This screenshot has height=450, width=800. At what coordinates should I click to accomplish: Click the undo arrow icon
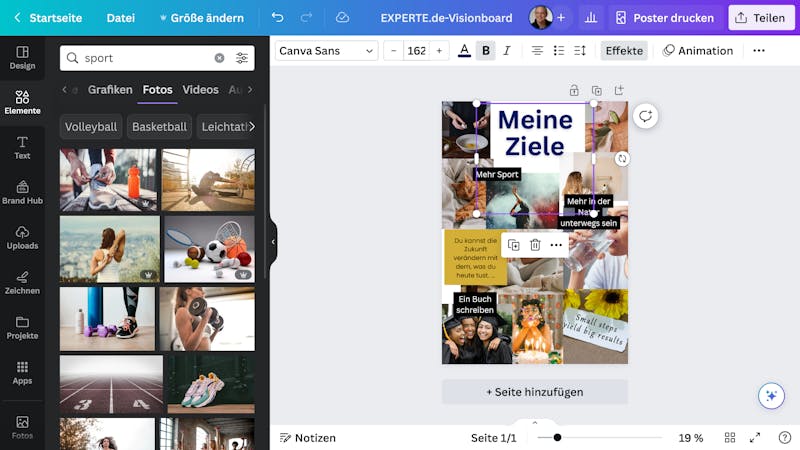pos(277,18)
